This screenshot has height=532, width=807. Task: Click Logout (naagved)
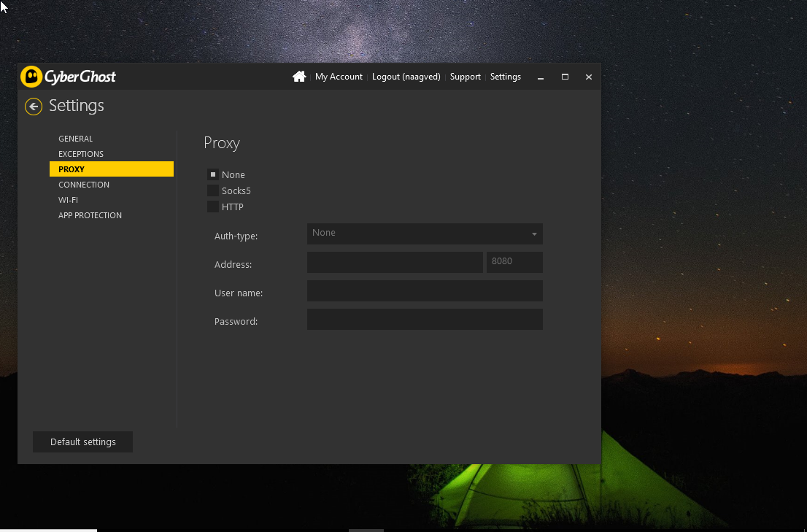point(406,77)
